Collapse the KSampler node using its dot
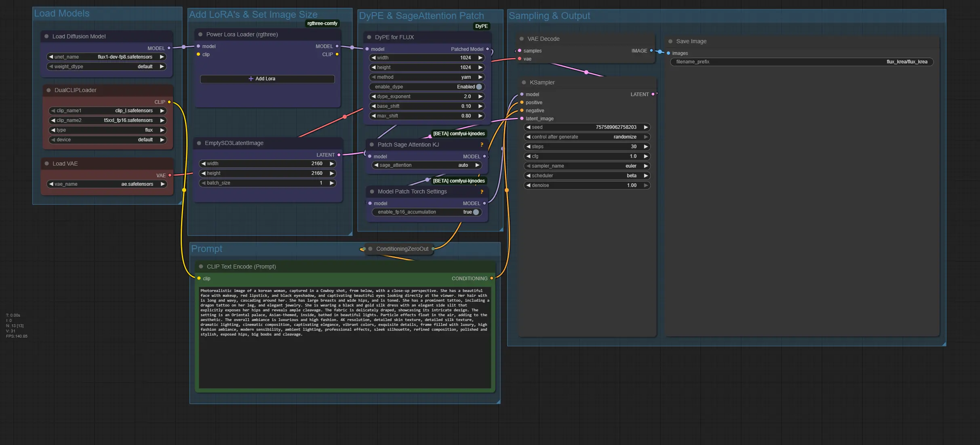Viewport: 980px width, 445px height. tap(524, 82)
